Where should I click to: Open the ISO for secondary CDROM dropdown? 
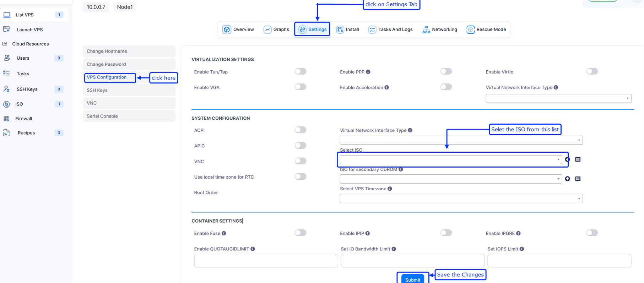point(450,179)
